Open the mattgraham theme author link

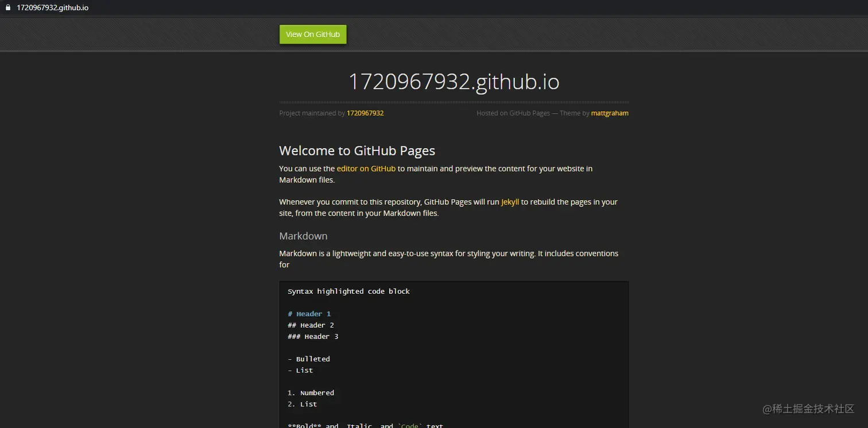610,113
